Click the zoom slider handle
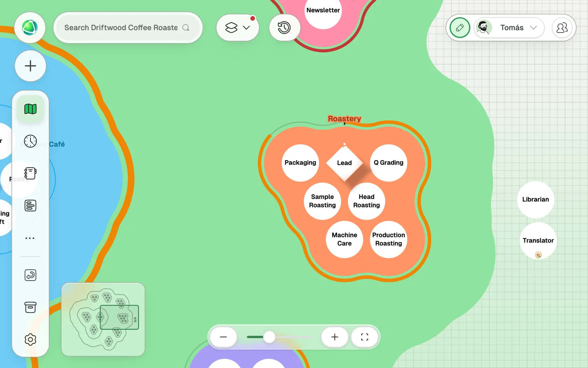Screen dimensions: 588x368 coord(269,337)
